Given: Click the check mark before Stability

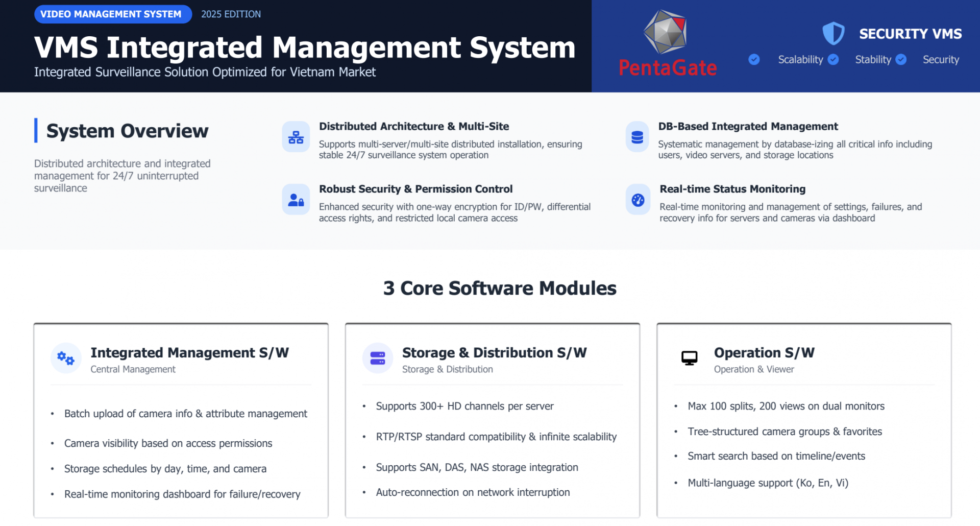Looking at the screenshot, I should (x=833, y=60).
